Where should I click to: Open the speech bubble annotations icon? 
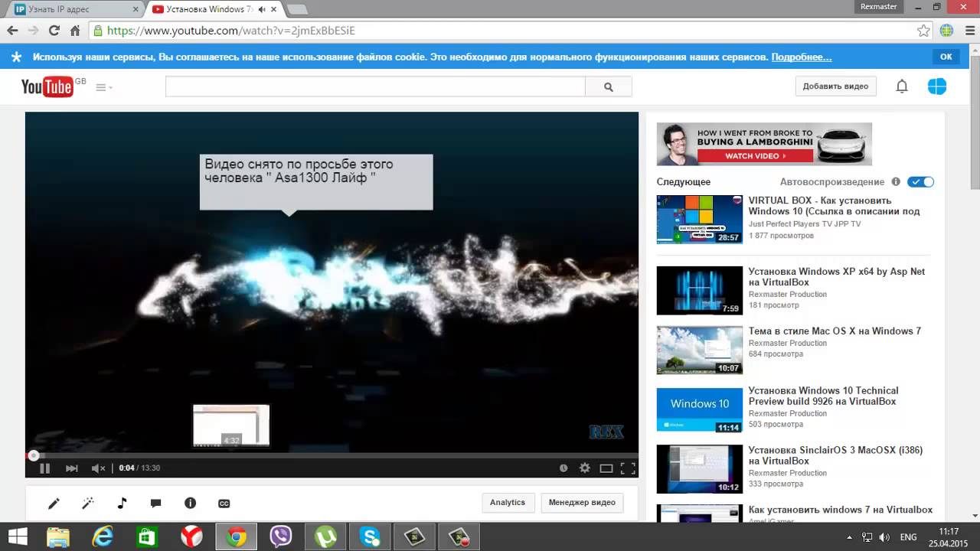click(x=156, y=504)
